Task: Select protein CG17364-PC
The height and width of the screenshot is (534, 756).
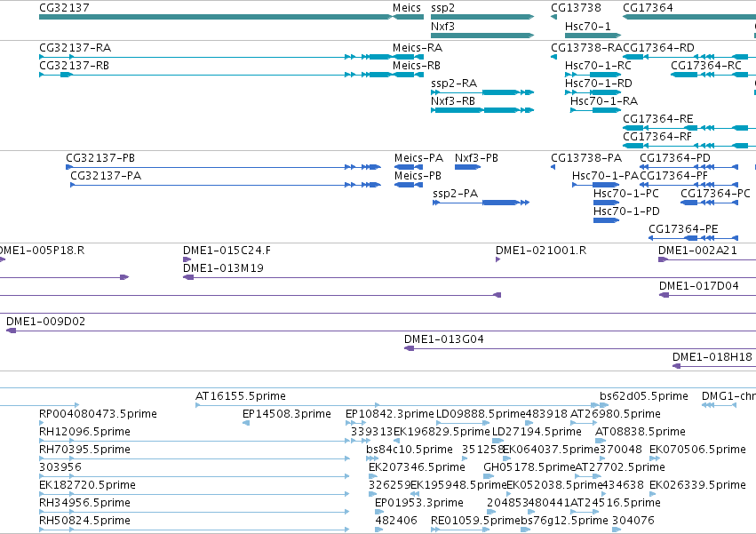Action: point(715,194)
